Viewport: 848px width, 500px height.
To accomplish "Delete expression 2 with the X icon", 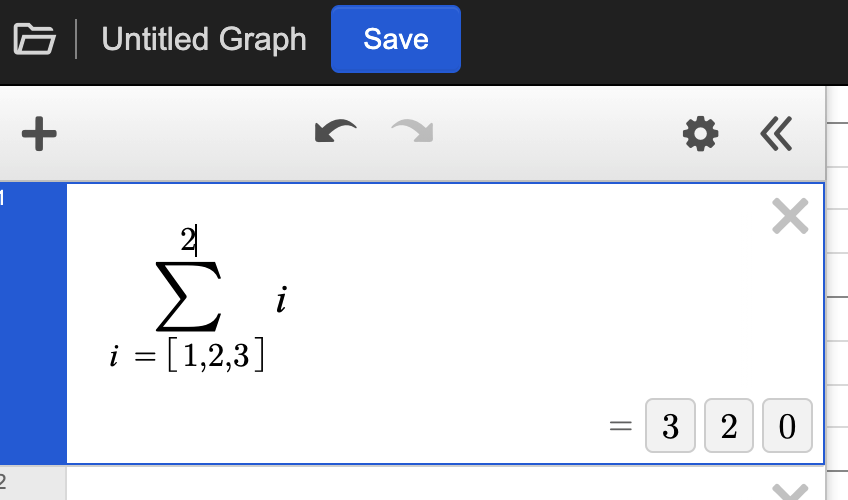I will (x=790, y=489).
